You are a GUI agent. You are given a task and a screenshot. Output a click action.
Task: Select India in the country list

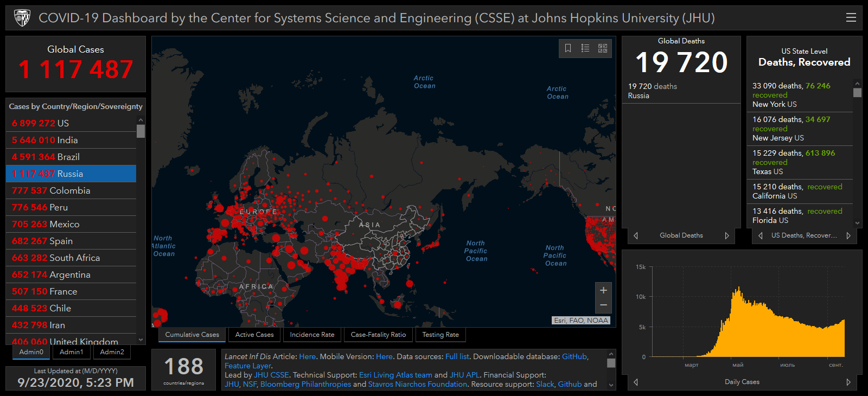[71, 140]
